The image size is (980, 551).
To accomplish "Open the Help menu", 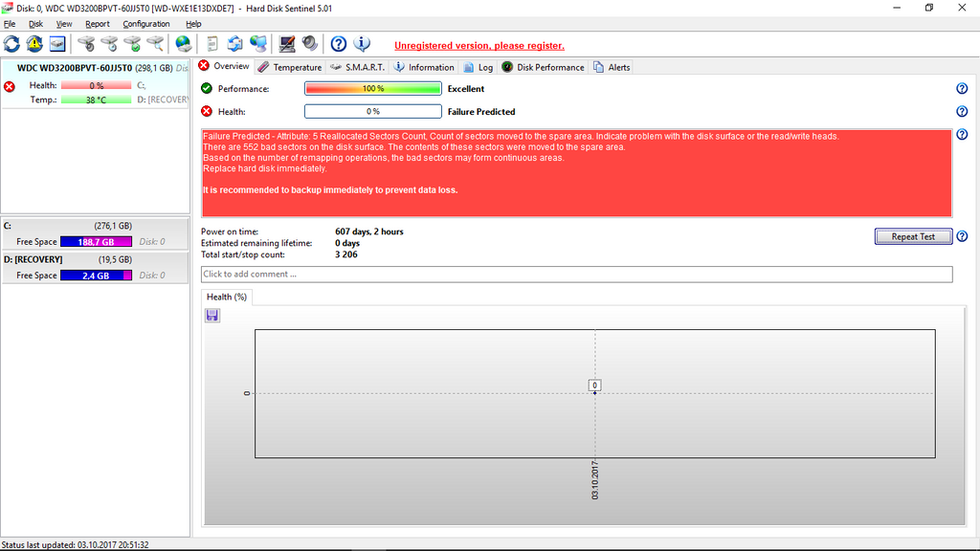I will (x=193, y=24).
